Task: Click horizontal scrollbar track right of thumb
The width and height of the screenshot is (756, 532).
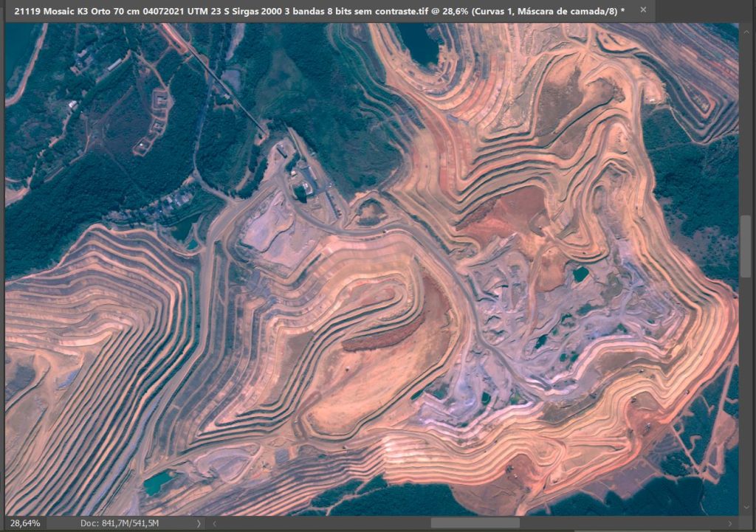Action: pos(628,522)
